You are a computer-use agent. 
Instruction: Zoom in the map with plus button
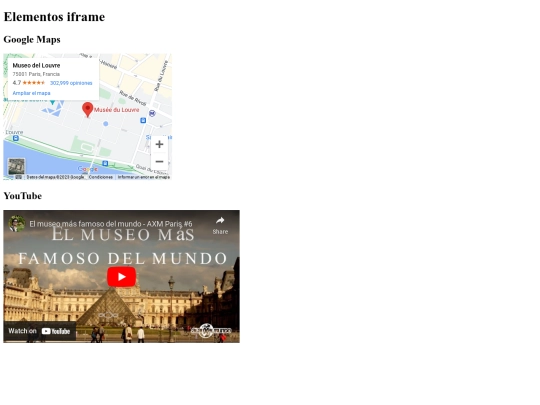point(159,144)
